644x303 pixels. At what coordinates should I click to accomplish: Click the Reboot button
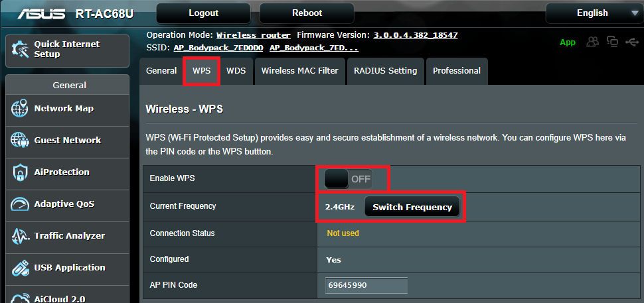point(307,13)
